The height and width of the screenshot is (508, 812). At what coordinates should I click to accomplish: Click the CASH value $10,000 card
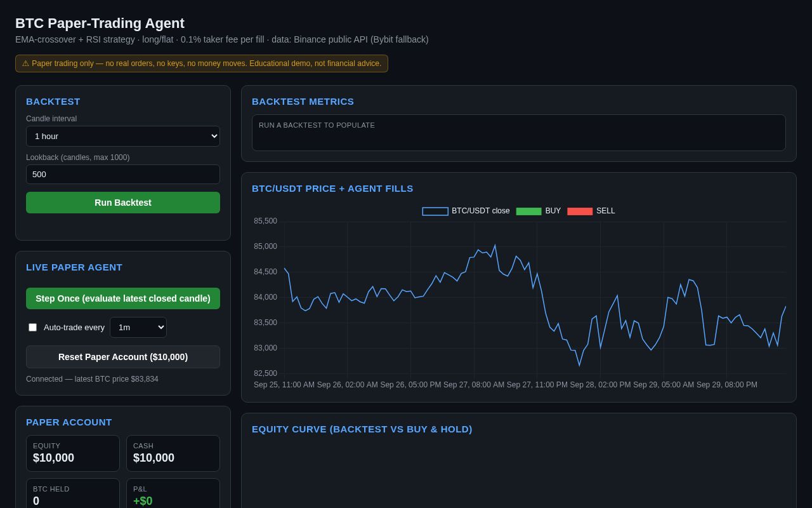[x=173, y=453]
